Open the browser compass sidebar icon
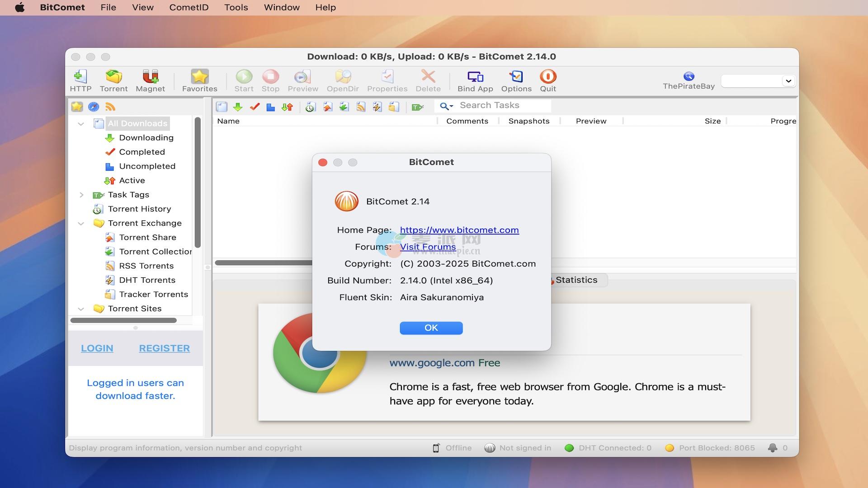 point(94,107)
